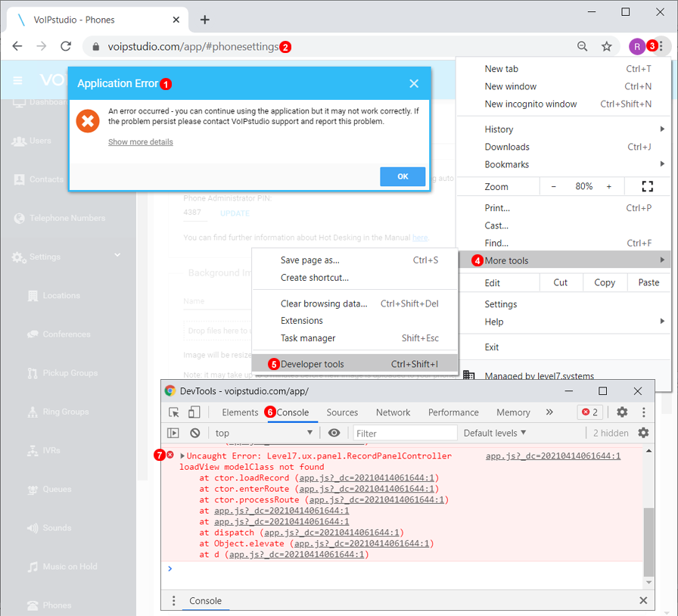Open Conferences in the sidebar
The height and width of the screenshot is (616, 678).
point(68,334)
